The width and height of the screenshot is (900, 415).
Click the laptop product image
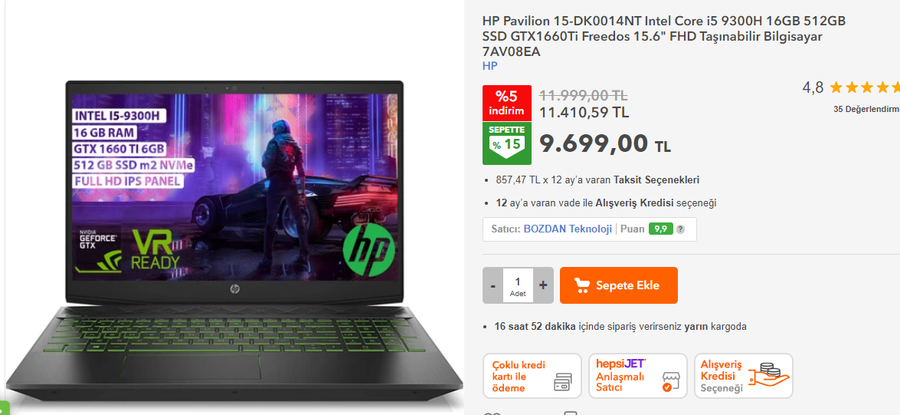point(234,239)
